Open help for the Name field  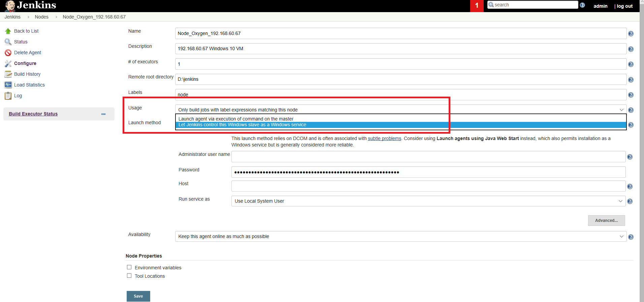click(631, 34)
